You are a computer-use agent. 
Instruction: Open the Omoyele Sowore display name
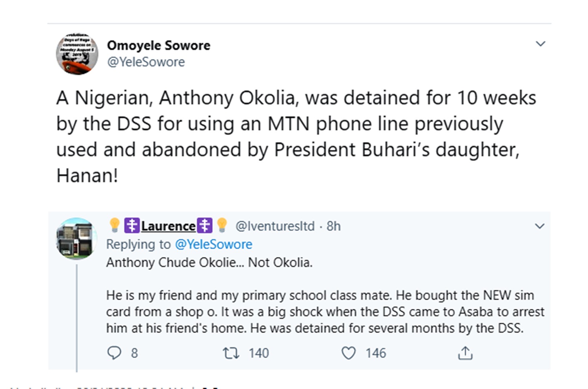(159, 45)
